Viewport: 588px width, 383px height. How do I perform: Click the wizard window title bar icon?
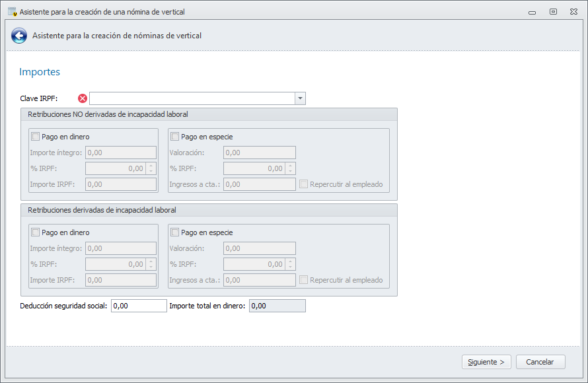[x=11, y=11]
